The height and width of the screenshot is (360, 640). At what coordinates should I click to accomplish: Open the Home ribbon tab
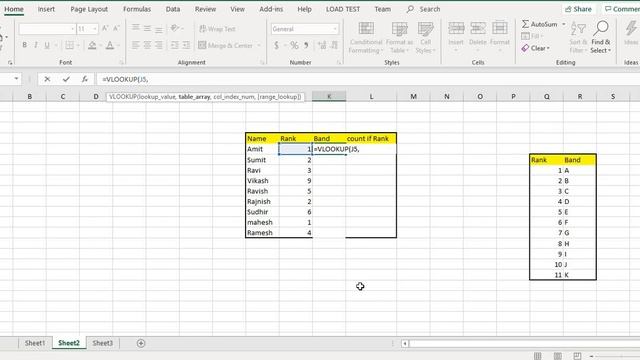[x=14, y=9]
